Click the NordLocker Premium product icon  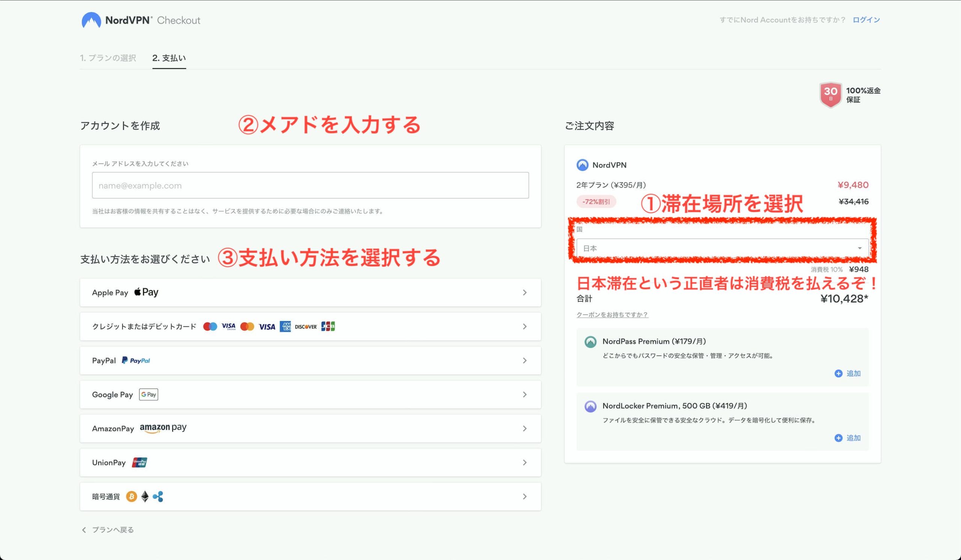tap(590, 406)
